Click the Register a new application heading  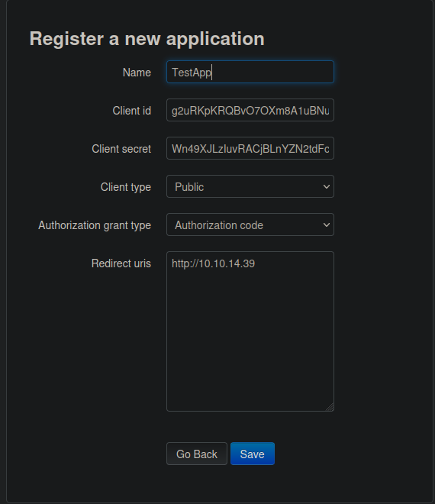point(147,39)
